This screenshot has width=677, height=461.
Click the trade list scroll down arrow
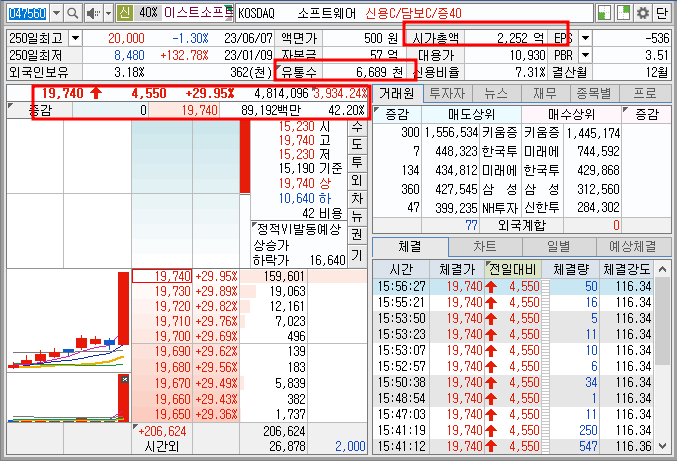tap(663, 445)
